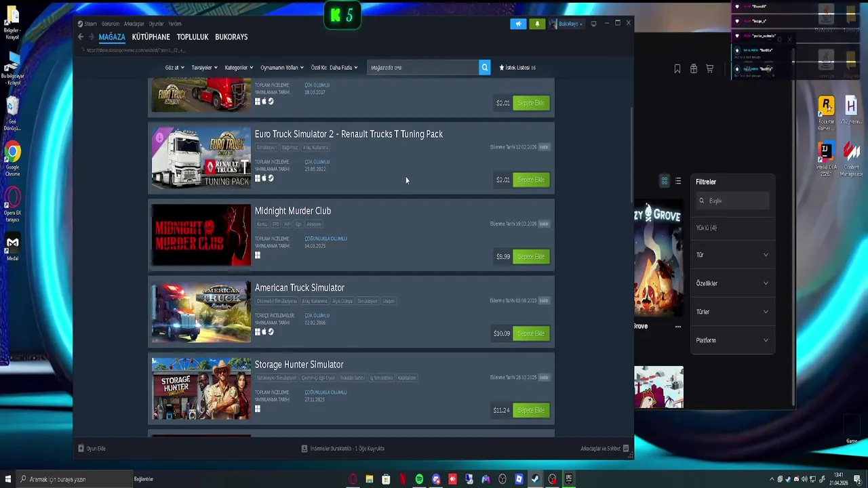Click the Steam big picture monitor icon
The height and width of the screenshot is (488, 868).
point(594,24)
